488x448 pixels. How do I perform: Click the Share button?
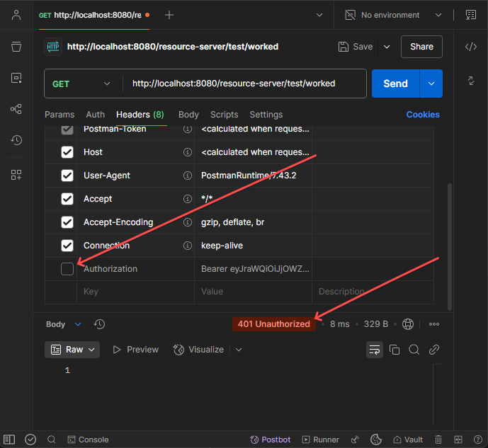coord(421,47)
